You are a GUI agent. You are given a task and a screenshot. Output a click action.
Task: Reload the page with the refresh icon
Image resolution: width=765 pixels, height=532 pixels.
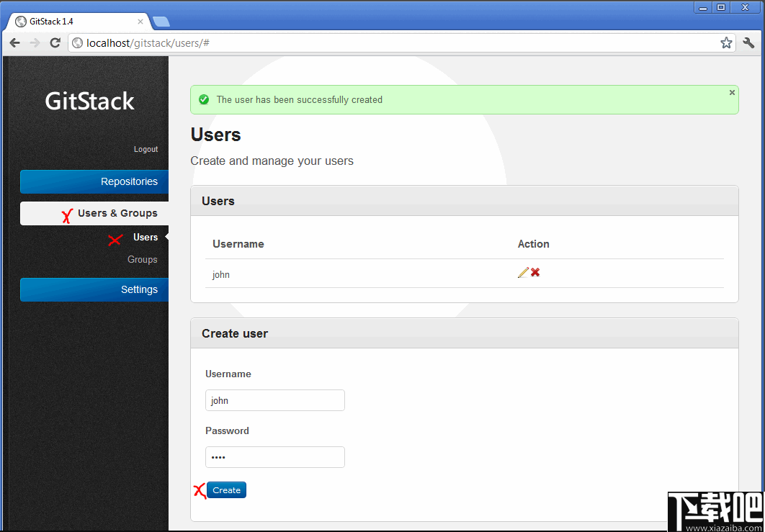pos(55,42)
